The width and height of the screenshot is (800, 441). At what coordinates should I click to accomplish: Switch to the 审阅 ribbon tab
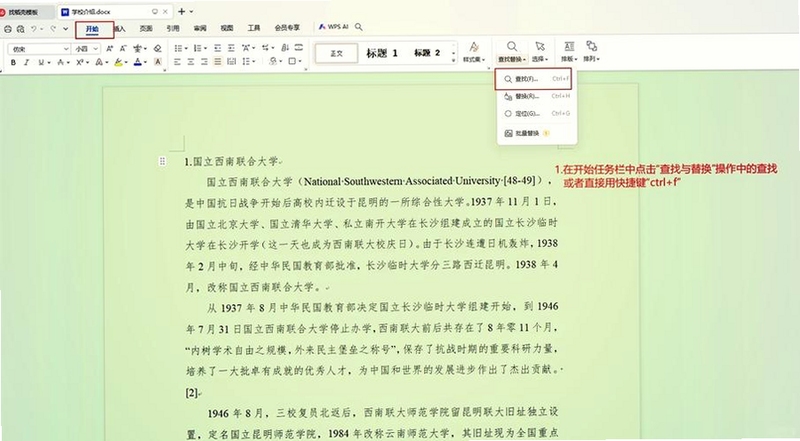200,28
